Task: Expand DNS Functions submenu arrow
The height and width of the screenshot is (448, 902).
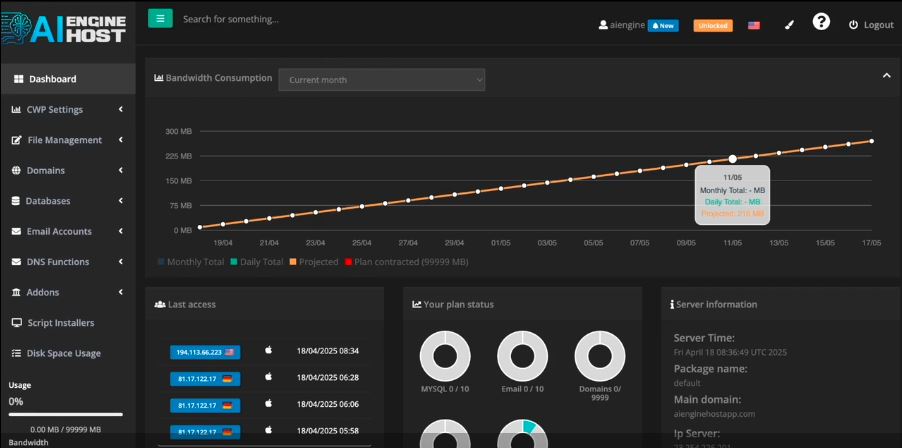Action: (x=121, y=262)
